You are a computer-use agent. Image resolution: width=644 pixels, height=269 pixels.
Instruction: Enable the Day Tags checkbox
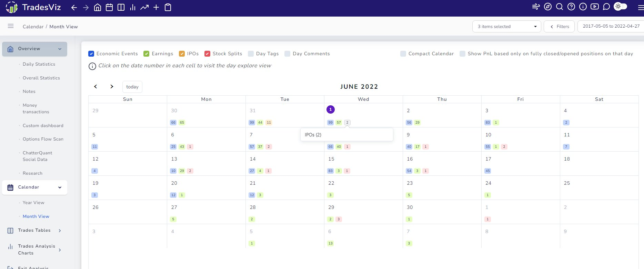(251, 54)
